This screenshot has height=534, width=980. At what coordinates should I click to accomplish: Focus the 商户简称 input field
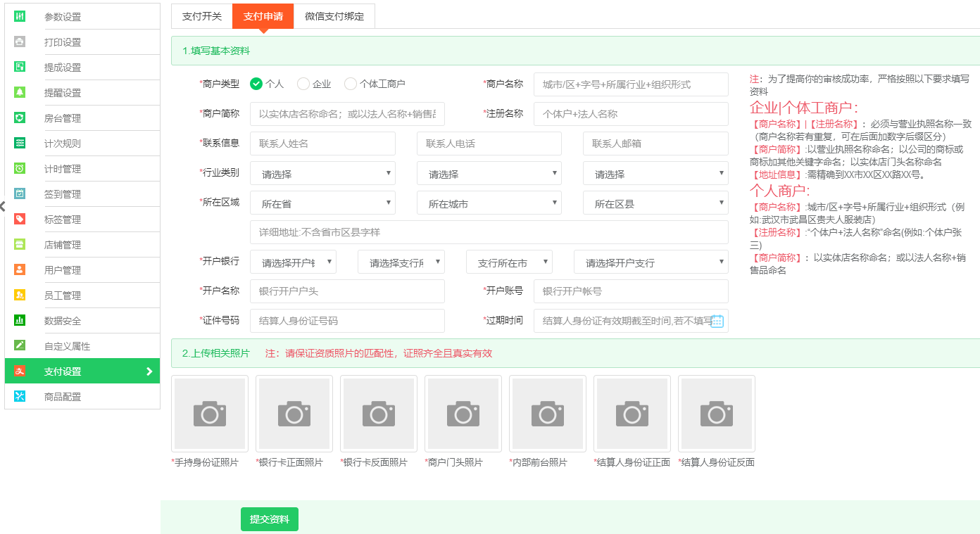click(x=347, y=113)
